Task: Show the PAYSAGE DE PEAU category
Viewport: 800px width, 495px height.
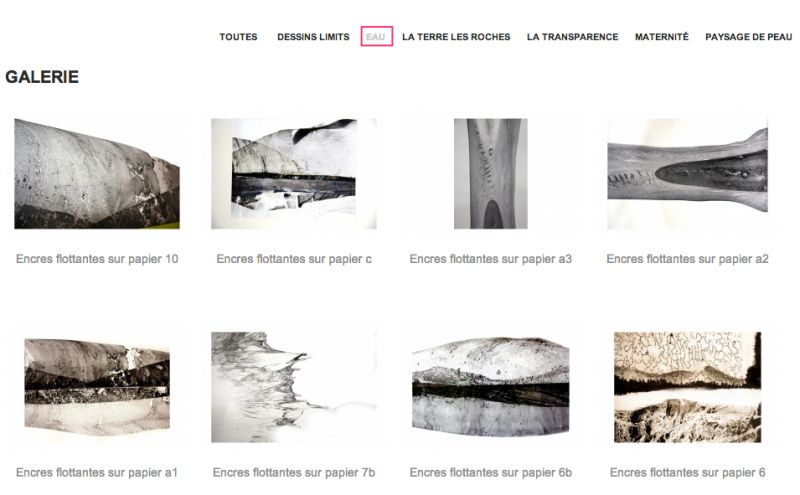Action: (748, 37)
